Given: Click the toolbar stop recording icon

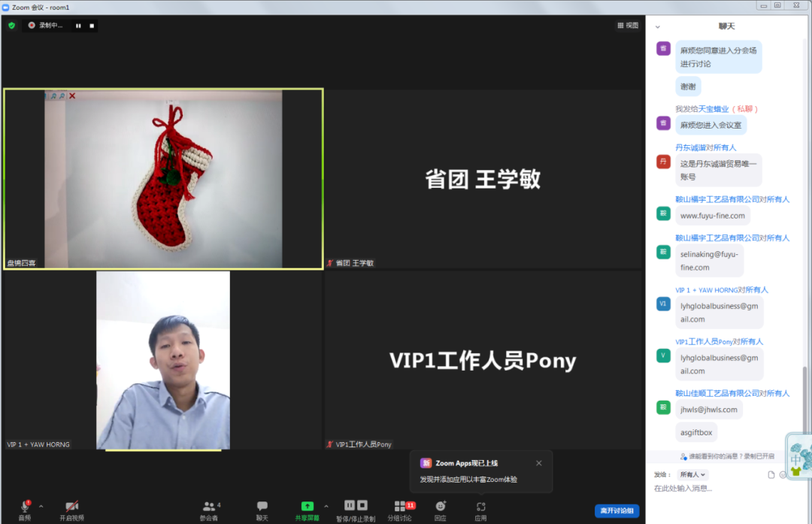Looking at the screenshot, I should click(362, 505).
